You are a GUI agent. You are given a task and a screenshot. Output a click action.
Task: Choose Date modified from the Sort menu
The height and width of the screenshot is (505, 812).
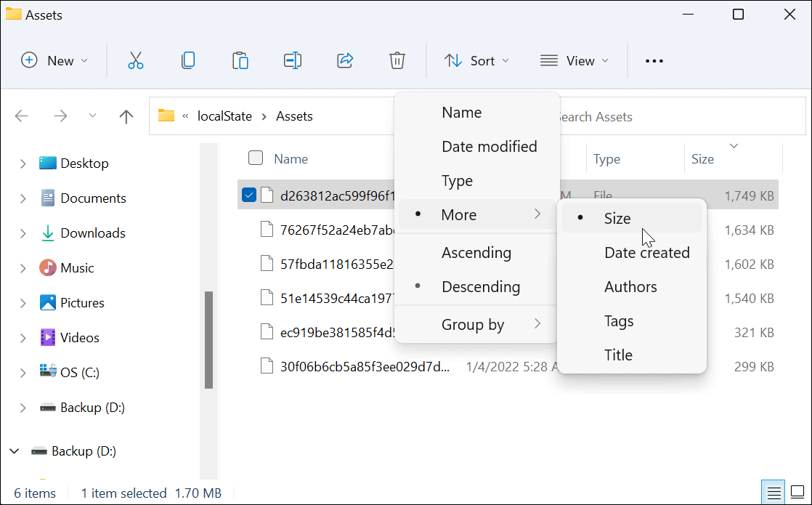(490, 146)
